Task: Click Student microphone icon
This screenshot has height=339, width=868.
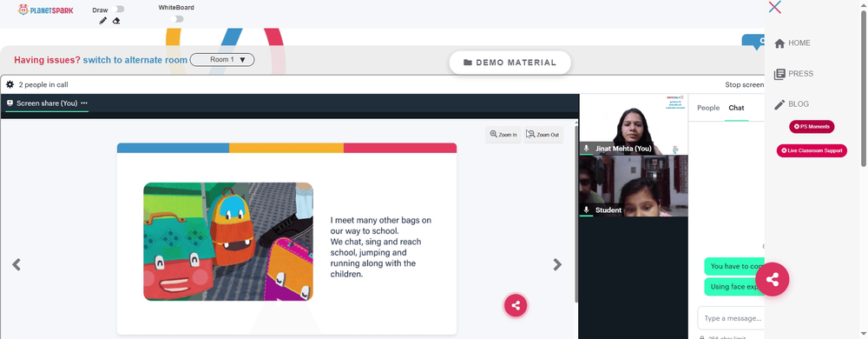Action: 586,210
